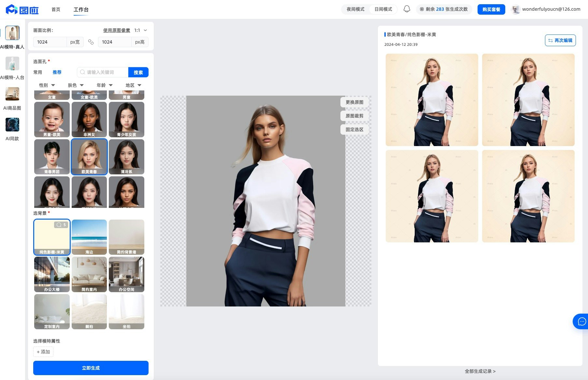Click 固定选区 button
Image resolution: width=588 pixels, height=380 pixels.
(354, 129)
